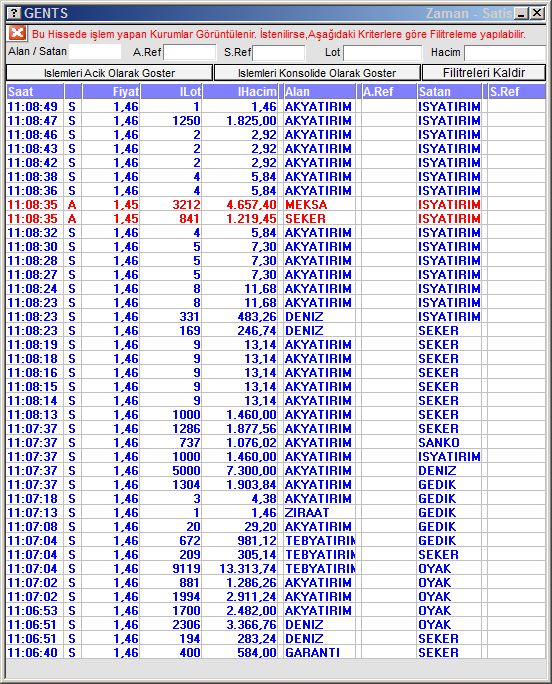The width and height of the screenshot is (552, 684).
Task: Click the Filitreleri Kaldir button
Action: (484, 73)
